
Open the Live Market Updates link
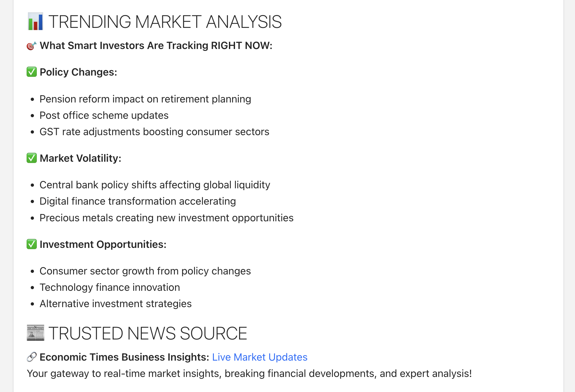[x=260, y=357]
